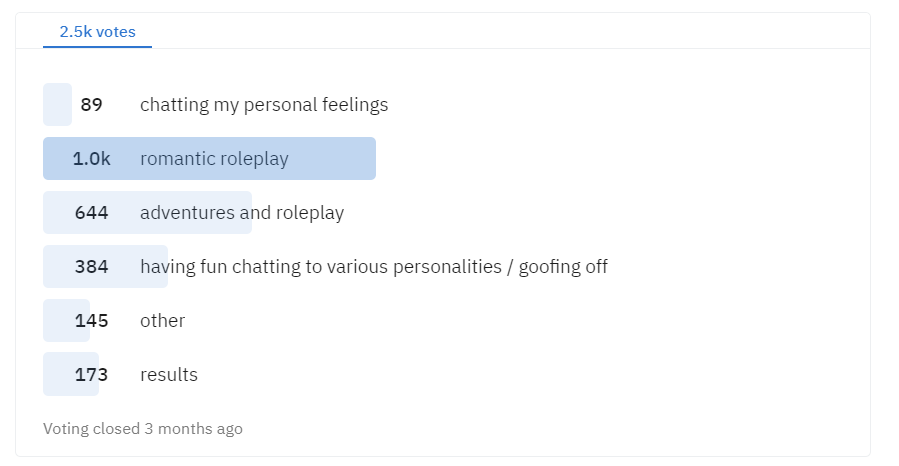Click the 173 vote count
899x466 pixels.
91,374
